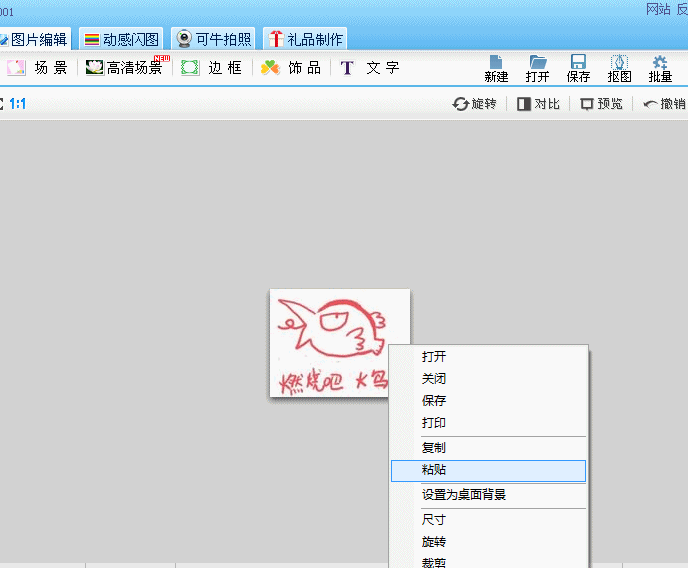The width and height of the screenshot is (688, 568).
Task: Click the 网站 link in title bar
Action: pos(658,9)
